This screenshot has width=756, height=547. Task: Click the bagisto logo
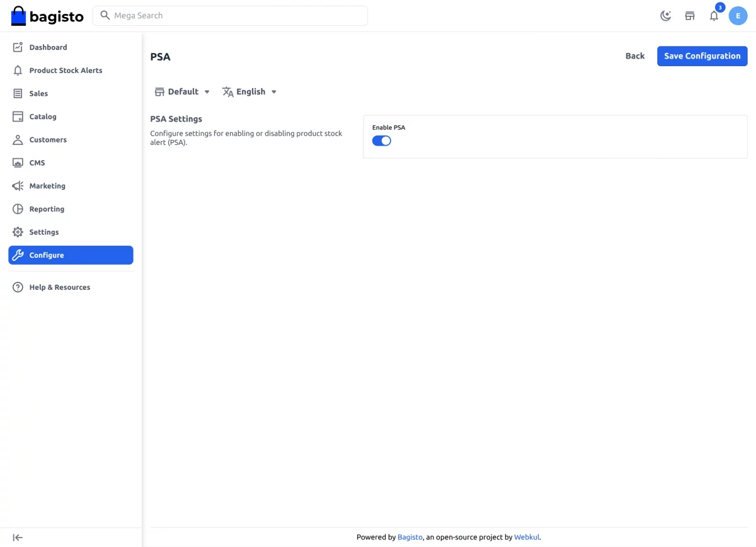(47, 16)
